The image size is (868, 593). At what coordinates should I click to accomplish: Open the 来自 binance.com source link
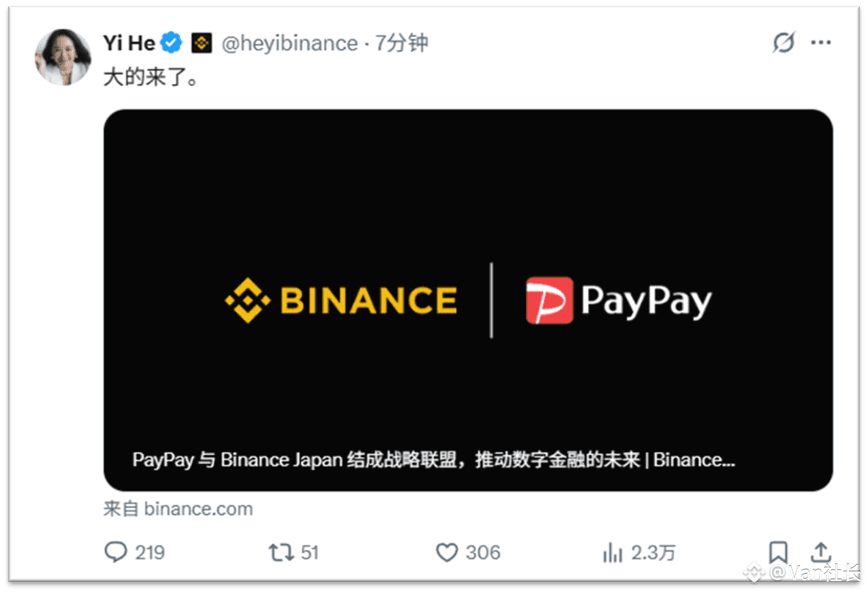(178, 509)
